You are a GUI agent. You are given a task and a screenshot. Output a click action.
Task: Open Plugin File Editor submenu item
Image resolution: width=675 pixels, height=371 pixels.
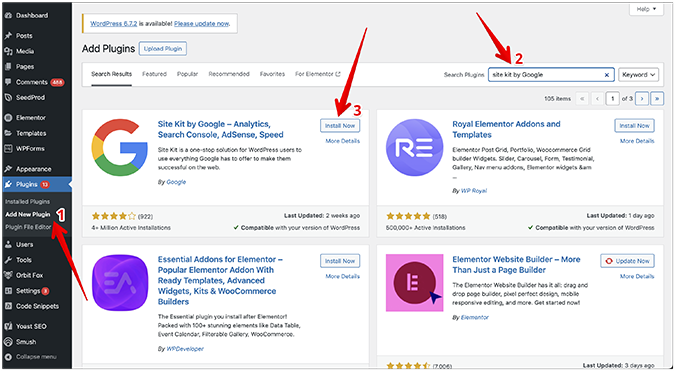pos(28,227)
